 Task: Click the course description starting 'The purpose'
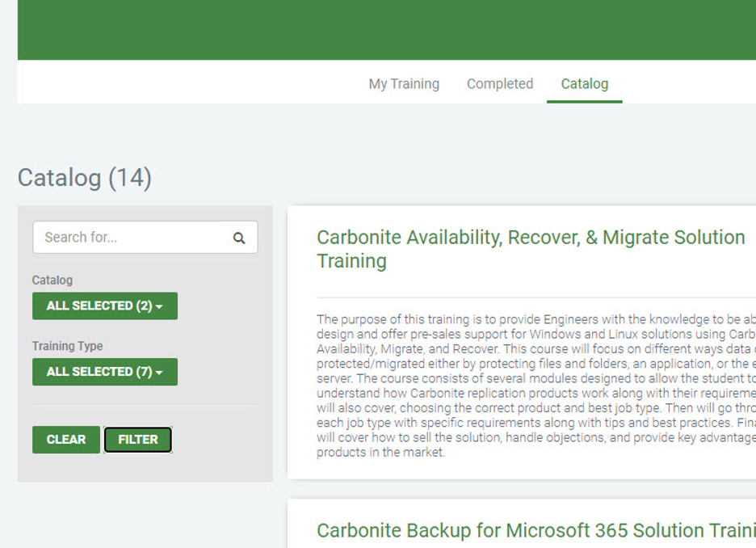[x=536, y=386]
